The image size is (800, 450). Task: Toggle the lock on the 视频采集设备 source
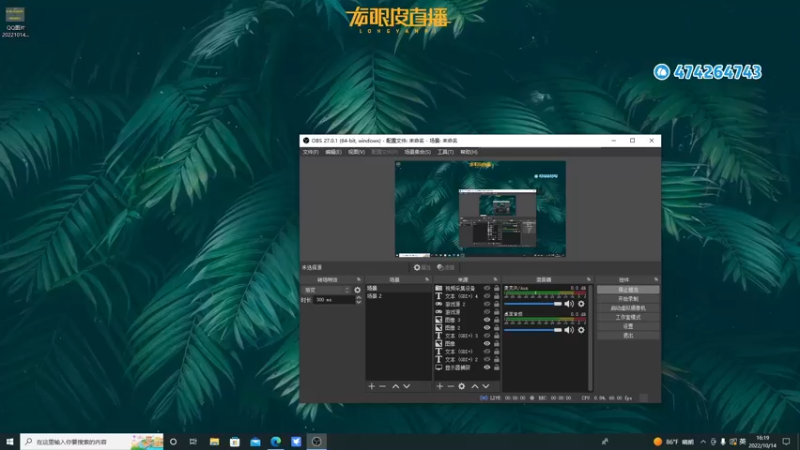[x=496, y=288]
